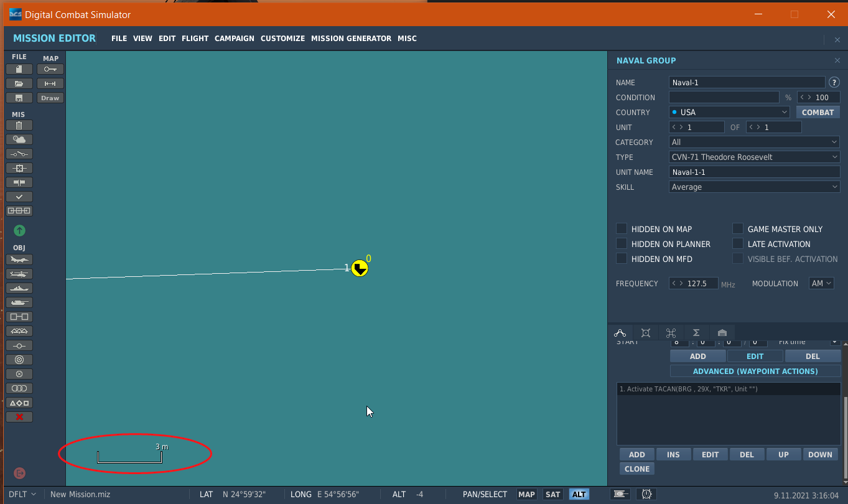Add a trigger zone icon
This screenshot has width=848, height=504.
click(19, 360)
